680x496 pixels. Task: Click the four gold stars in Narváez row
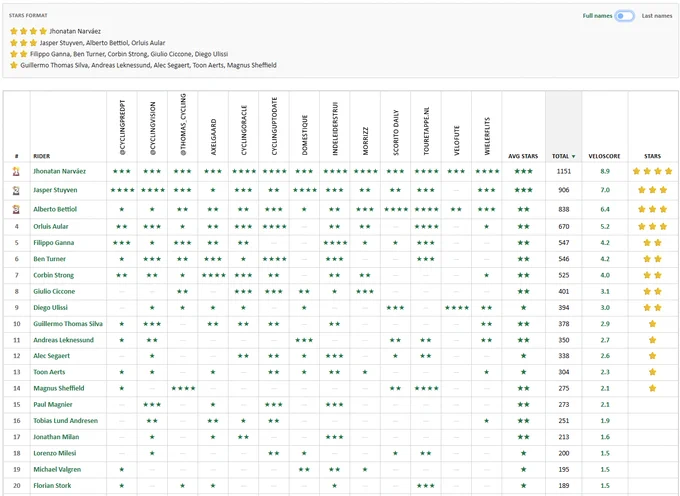tap(652, 171)
